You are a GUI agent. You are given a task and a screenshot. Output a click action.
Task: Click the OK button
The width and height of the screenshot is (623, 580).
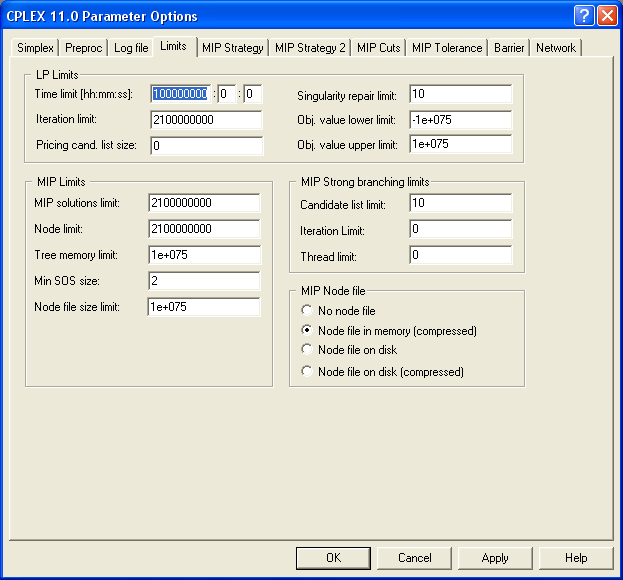click(333, 558)
